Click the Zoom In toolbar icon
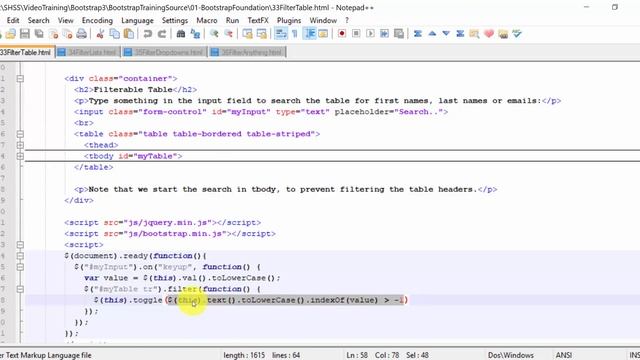Image resolution: width=640 pixels, height=360 pixels. (214, 34)
